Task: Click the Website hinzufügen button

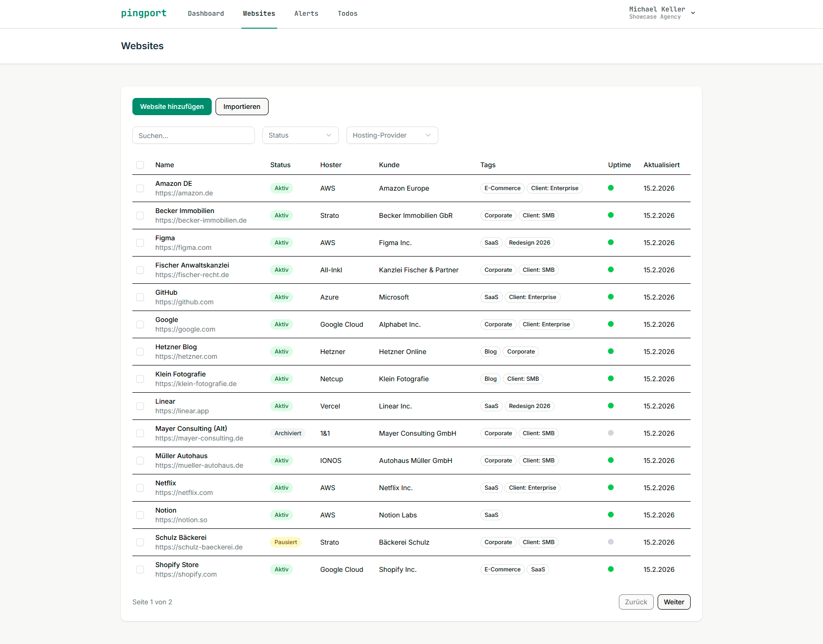Action: click(172, 107)
